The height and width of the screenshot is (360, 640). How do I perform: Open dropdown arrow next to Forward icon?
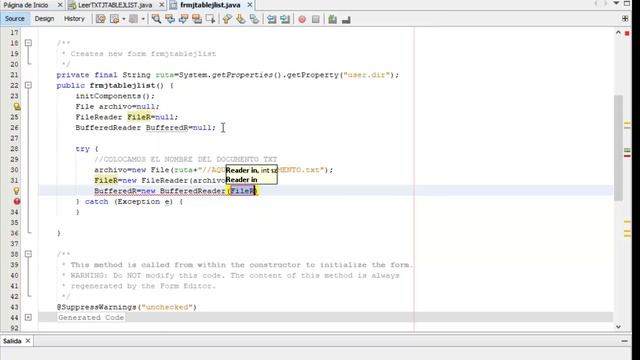(x=143, y=19)
